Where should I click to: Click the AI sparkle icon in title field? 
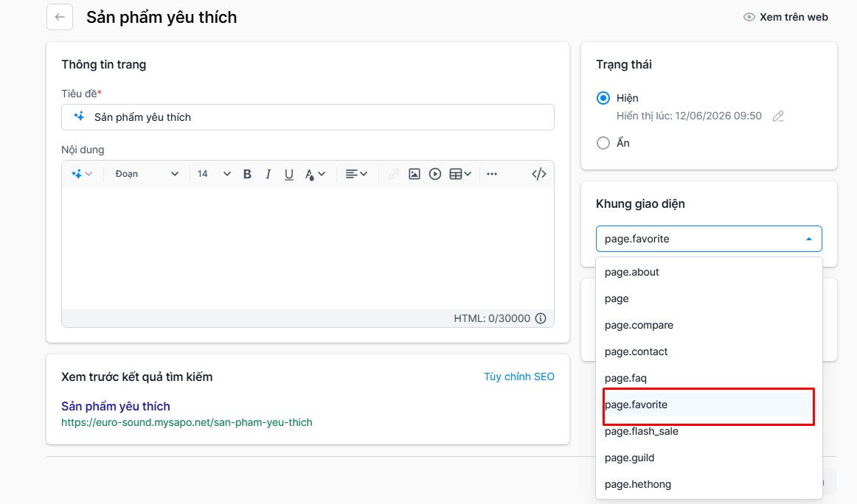click(79, 116)
